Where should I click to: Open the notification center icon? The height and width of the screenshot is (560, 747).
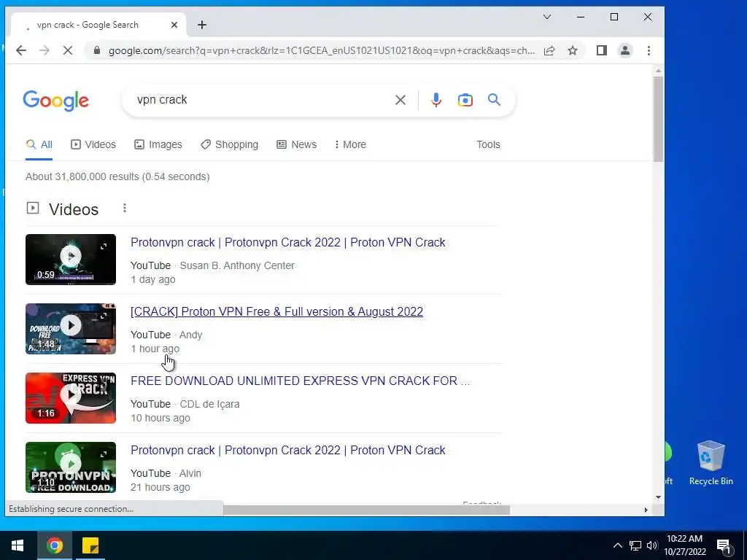[x=723, y=545]
